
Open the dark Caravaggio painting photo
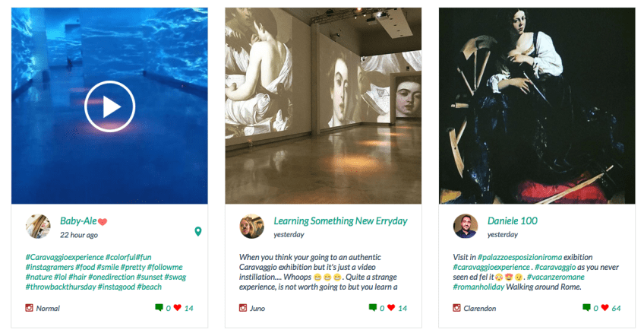[537, 106]
